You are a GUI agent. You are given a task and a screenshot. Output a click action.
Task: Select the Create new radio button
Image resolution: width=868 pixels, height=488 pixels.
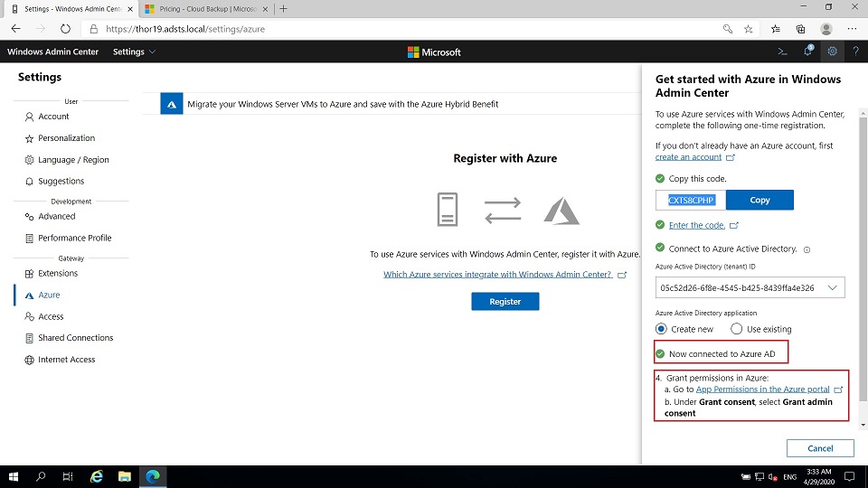(x=661, y=329)
